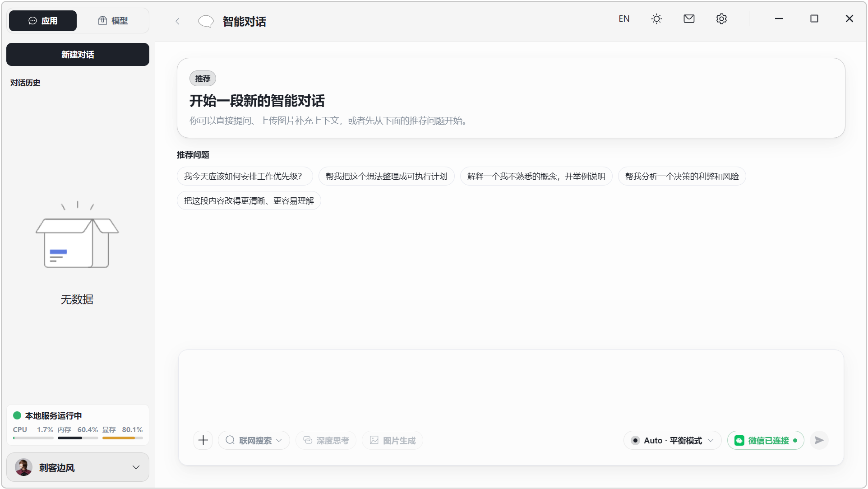This screenshot has height=489, width=868.
Task: Switch to the 应用 tab
Action: (43, 21)
